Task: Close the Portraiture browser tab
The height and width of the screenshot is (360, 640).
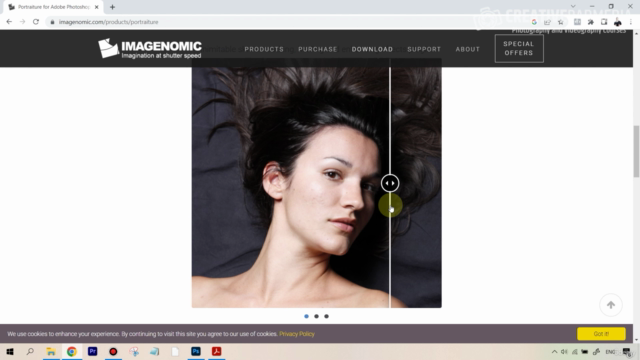Action: click(x=97, y=7)
